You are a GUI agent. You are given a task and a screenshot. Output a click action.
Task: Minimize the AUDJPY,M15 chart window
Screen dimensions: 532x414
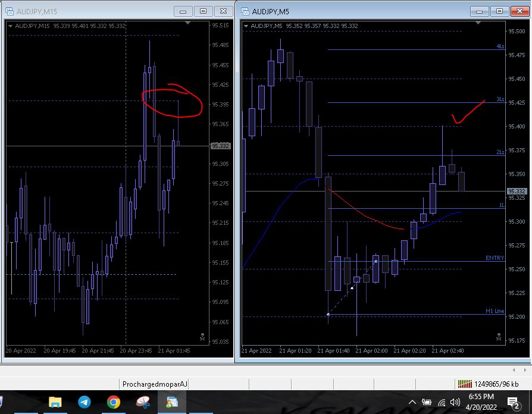click(183, 11)
